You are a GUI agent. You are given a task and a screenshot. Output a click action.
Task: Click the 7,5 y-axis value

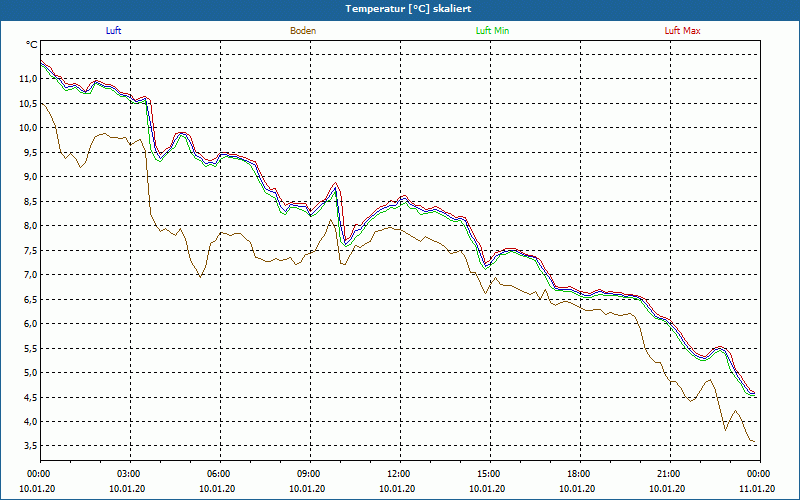pos(30,250)
